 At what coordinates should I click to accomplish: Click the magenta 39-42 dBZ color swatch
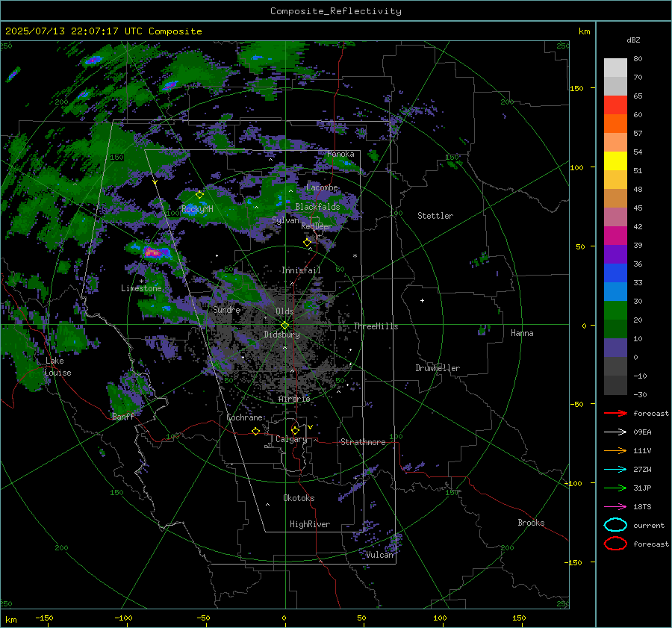(615, 236)
